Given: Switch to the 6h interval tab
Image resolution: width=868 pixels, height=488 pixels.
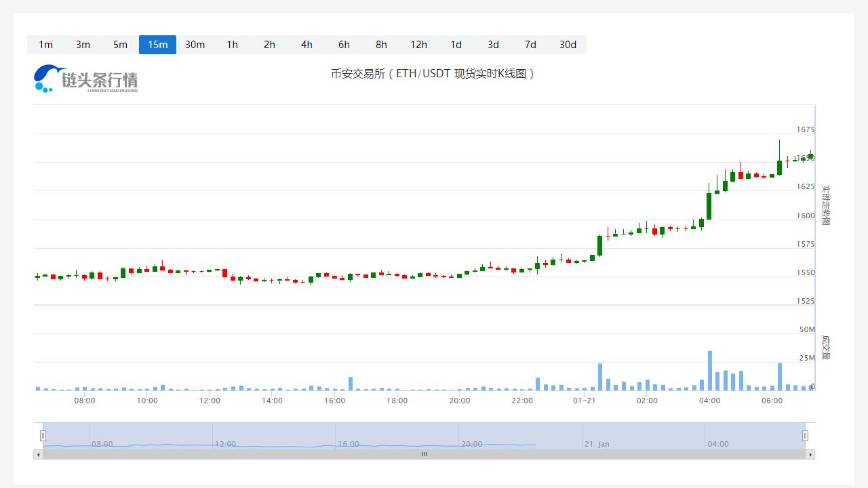Looking at the screenshot, I should click(x=344, y=45).
